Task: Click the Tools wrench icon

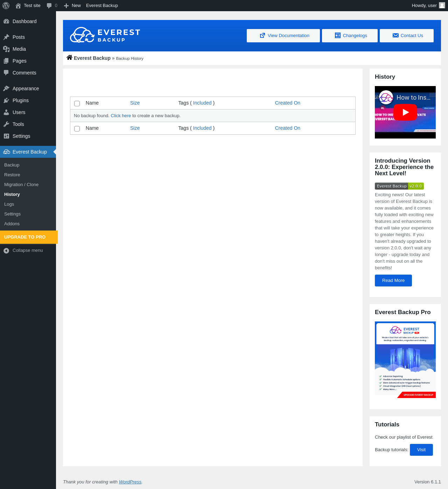Action: pos(6,124)
